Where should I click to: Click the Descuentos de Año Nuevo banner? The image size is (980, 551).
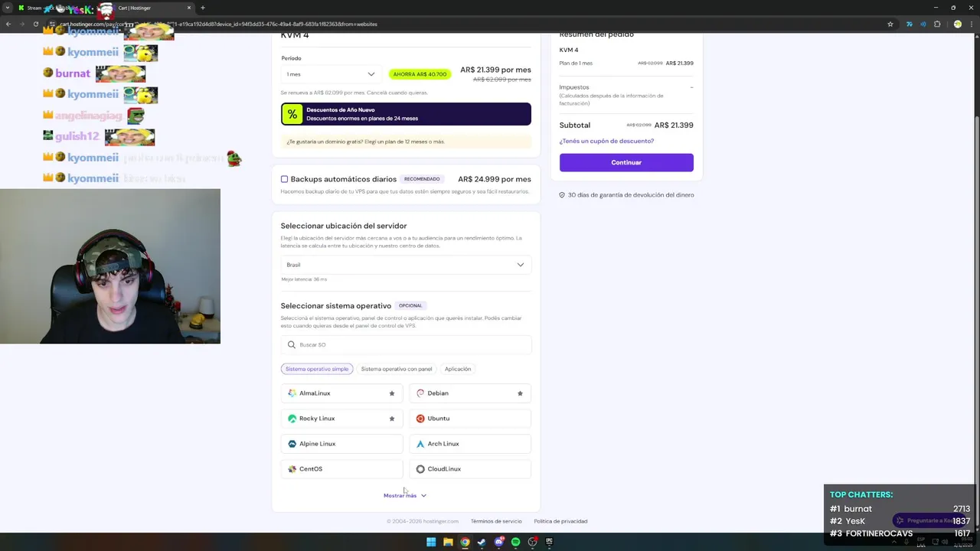pos(406,114)
